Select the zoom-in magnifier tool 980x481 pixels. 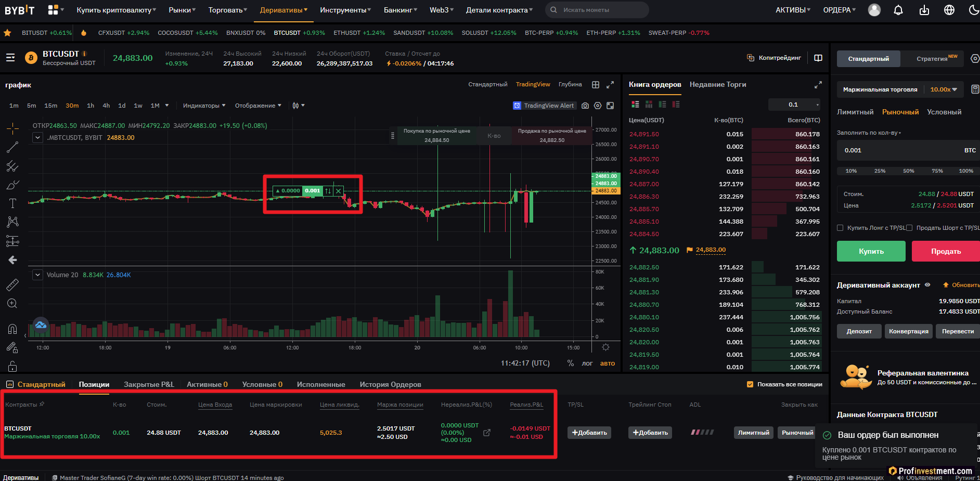pyautogui.click(x=12, y=303)
